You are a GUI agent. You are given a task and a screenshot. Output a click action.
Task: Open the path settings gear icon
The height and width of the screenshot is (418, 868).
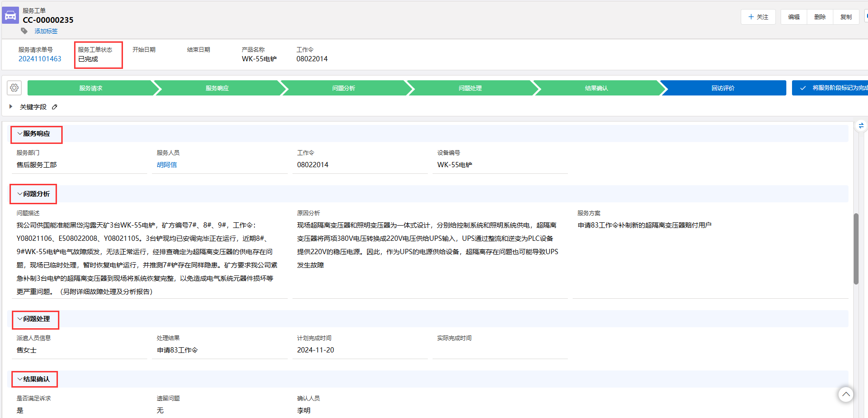click(x=14, y=88)
